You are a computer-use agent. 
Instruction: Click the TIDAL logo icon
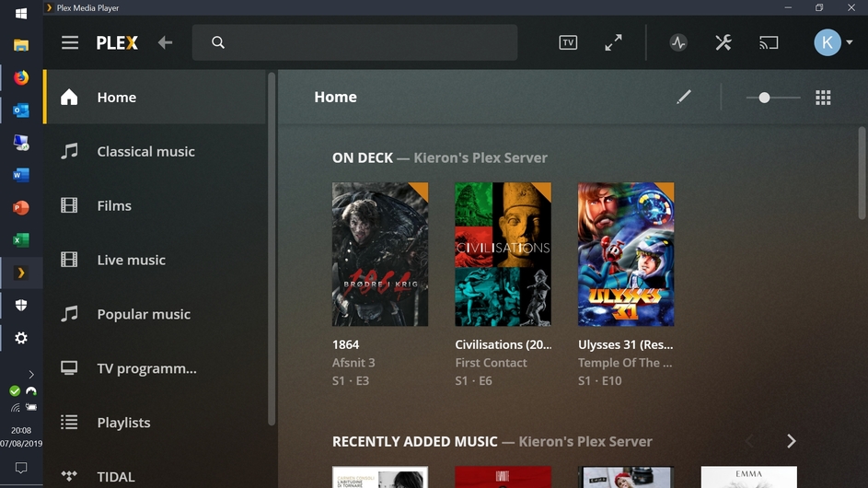click(69, 476)
